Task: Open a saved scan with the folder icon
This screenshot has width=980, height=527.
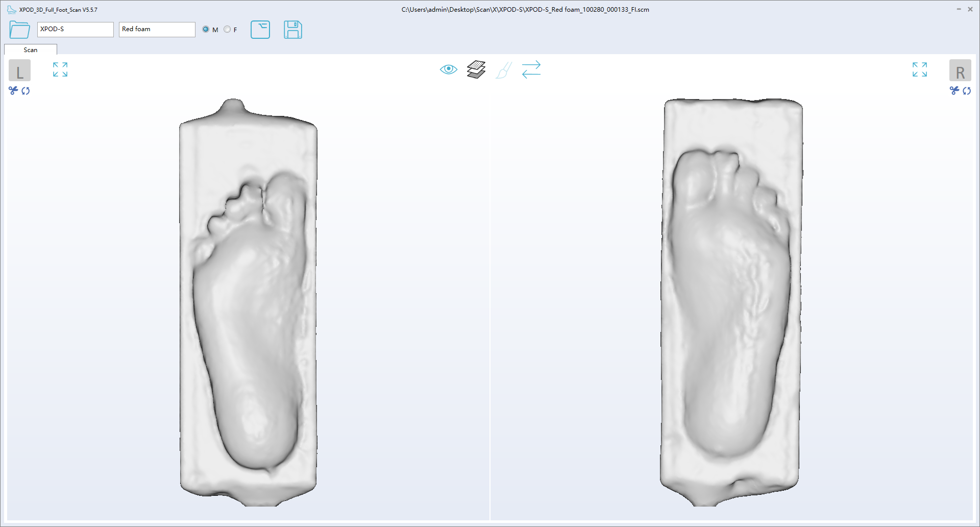Action: (19, 30)
